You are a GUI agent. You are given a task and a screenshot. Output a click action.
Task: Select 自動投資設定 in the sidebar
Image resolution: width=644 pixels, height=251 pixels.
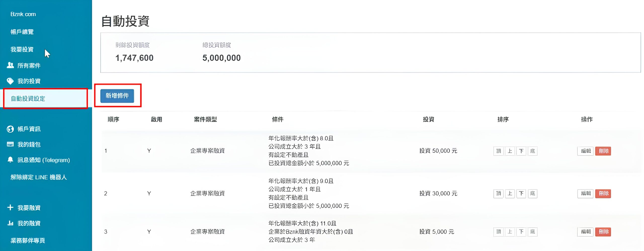28,98
